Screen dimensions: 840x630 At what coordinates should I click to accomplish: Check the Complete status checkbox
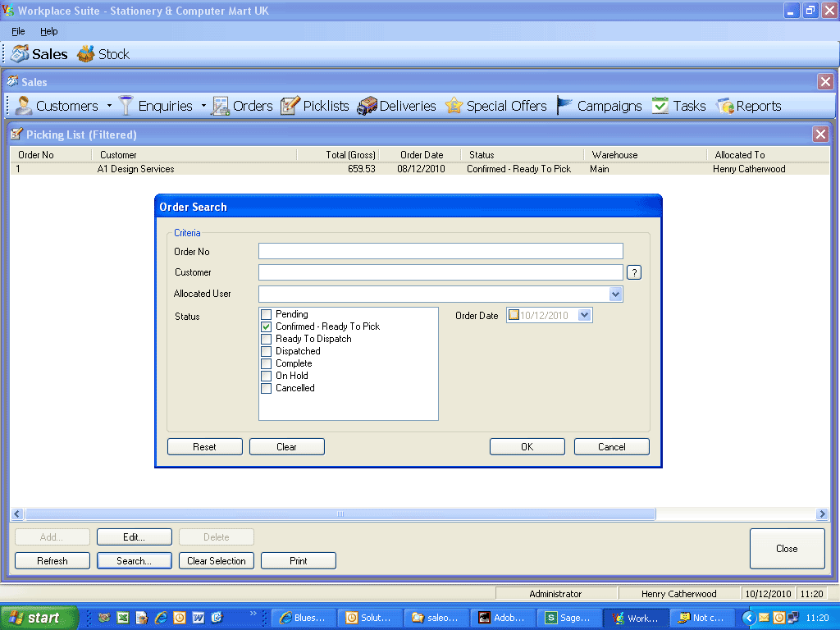pos(267,363)
